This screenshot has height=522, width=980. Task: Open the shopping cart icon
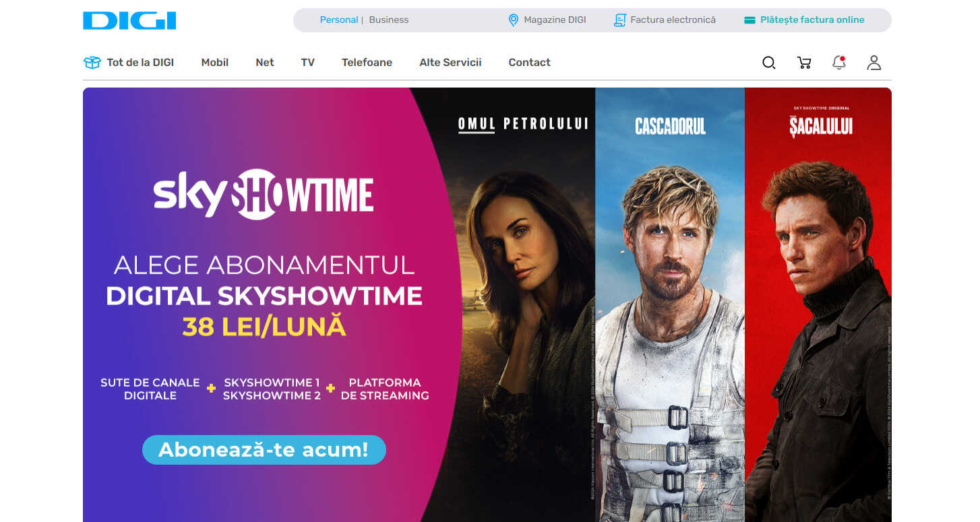click(804, 63)
